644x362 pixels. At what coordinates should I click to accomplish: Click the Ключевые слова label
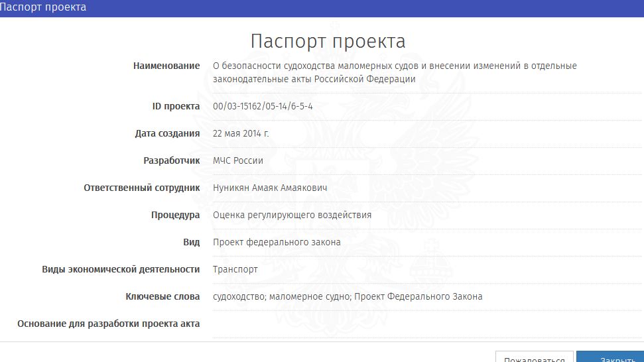(162, 296)
